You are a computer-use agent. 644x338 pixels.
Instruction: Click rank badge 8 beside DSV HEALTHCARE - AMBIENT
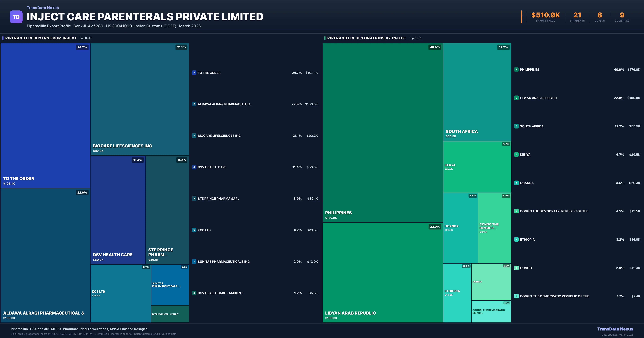tap(194, 293)
